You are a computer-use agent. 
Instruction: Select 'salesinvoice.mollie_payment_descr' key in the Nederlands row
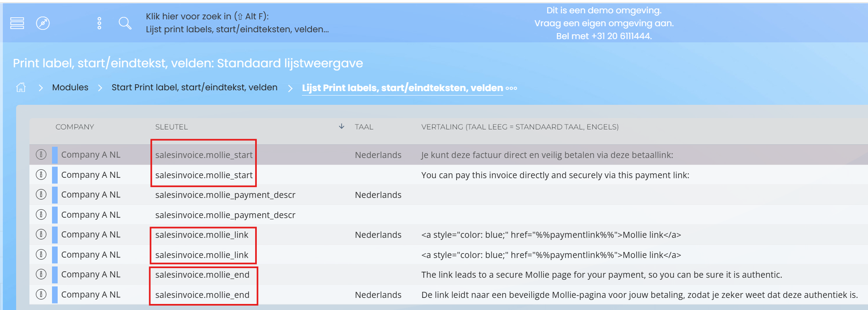click(x=225, y=195)
